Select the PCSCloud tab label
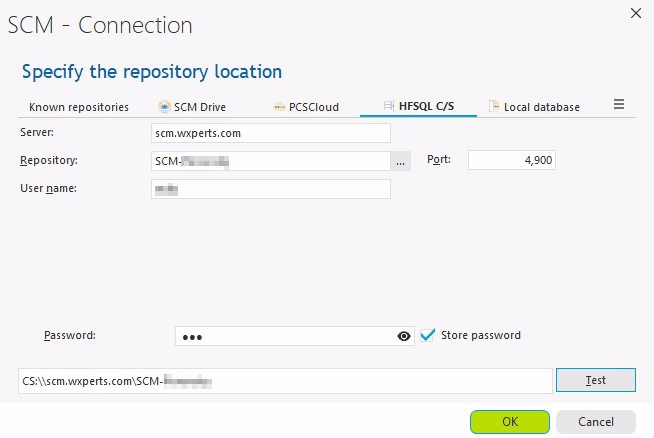This screenshot has width=654, height=438. tap(314, 107)
